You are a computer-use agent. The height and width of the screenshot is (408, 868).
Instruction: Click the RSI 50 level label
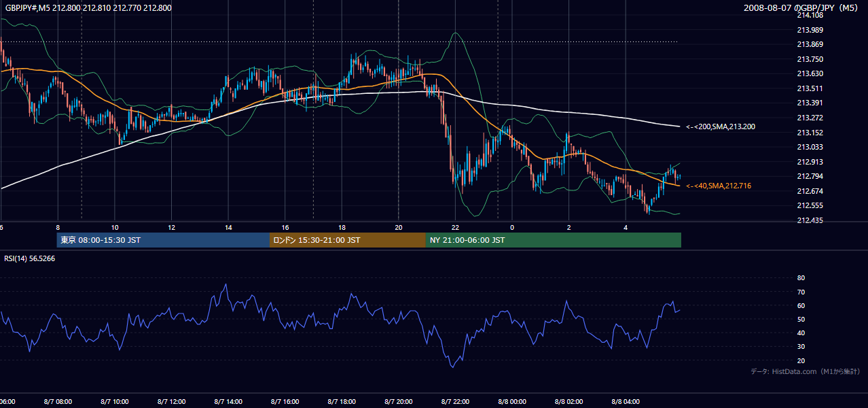pos(801,319)
